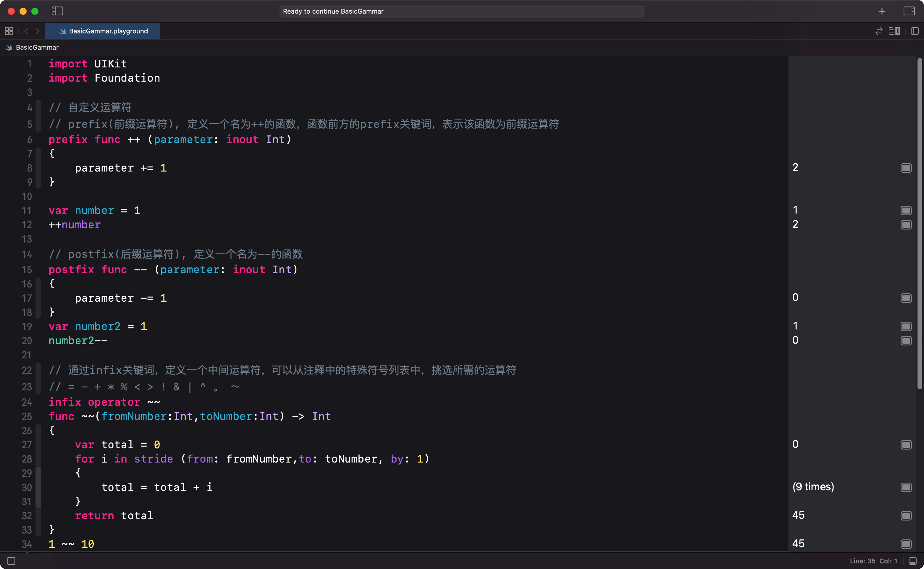The image size is (924, 569).
Task: Click the BasicGammar breadcrumb item
Action: (x=37, y=47)
